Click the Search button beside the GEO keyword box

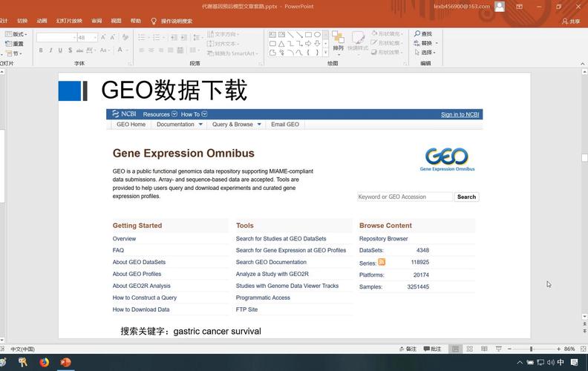[x=466, y=197]
